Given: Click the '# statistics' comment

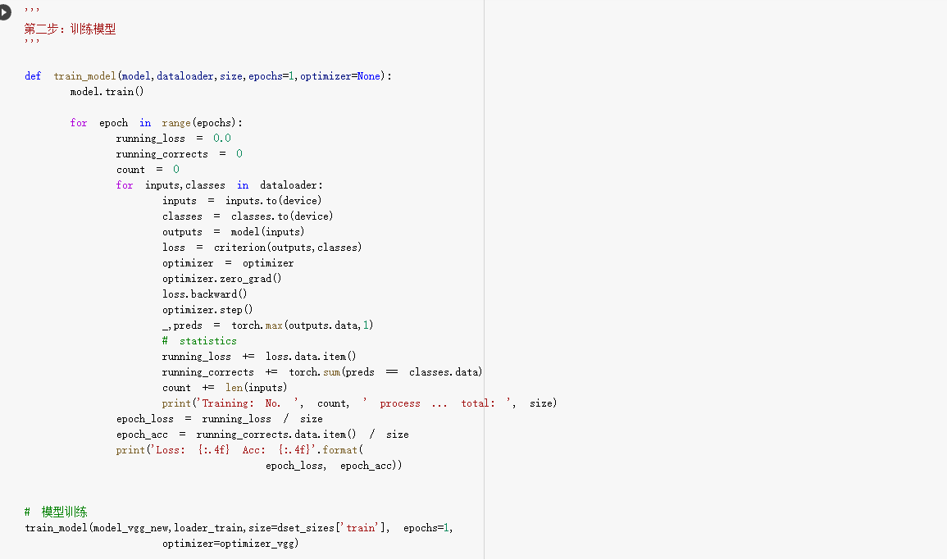Looking at the screenshot, I should tap(199, 341).
